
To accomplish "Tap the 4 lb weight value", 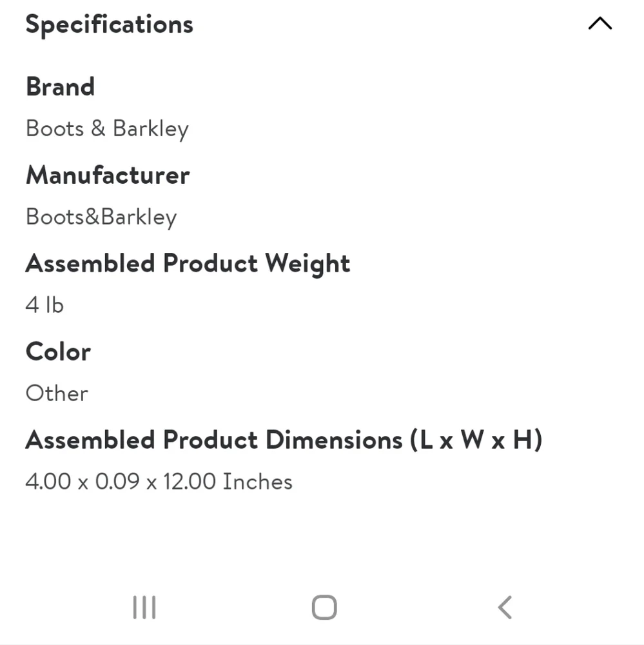I will coord(44,305).
